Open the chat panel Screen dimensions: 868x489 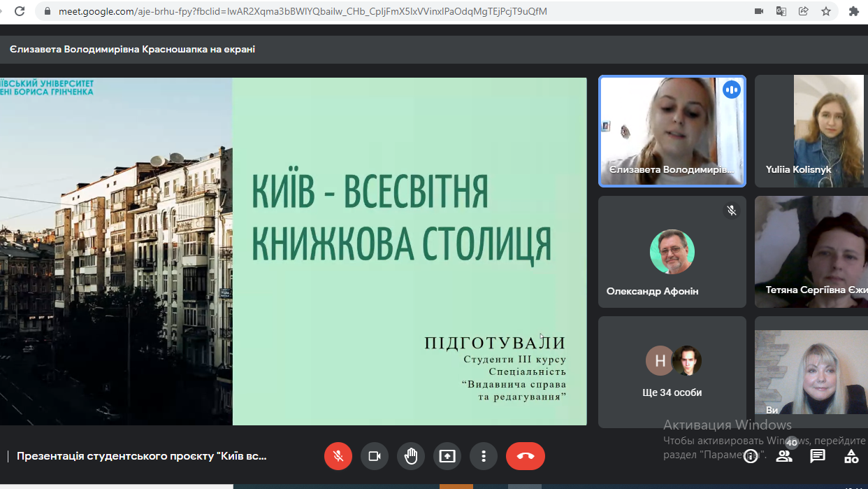coord(818,456)
